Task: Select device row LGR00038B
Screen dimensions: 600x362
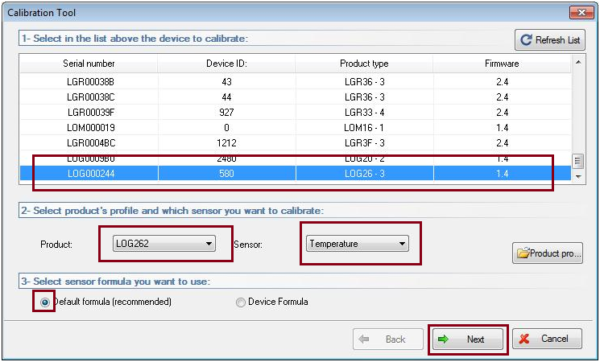Action: coord(296,82)
